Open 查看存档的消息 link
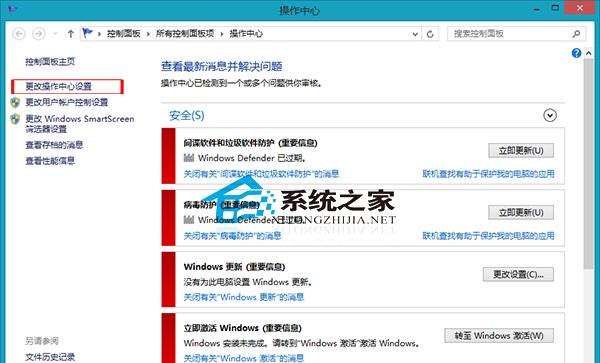This screenshot has height=363, width=600. pyautogui.click(x=54, y=145)
